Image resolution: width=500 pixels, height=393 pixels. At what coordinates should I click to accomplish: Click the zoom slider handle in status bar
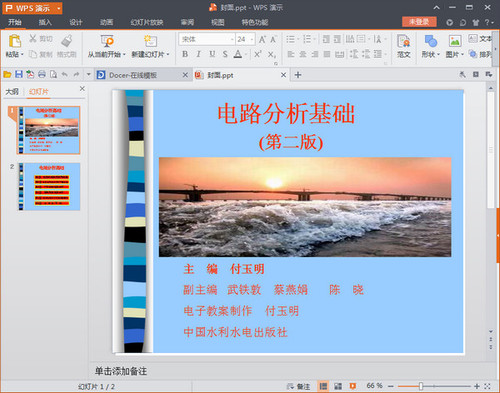pos(421,386)
